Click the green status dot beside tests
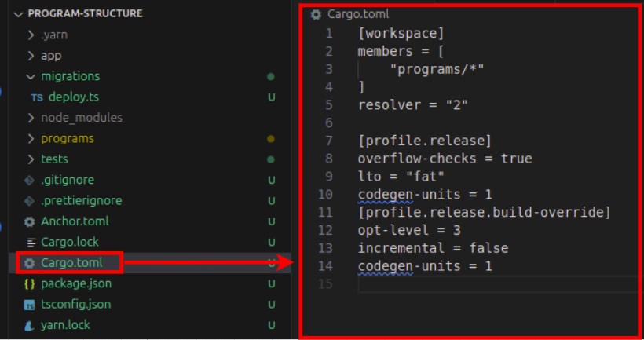Image resolution: width=644 pixels, height=340 pixels. [x=271, y=159]
